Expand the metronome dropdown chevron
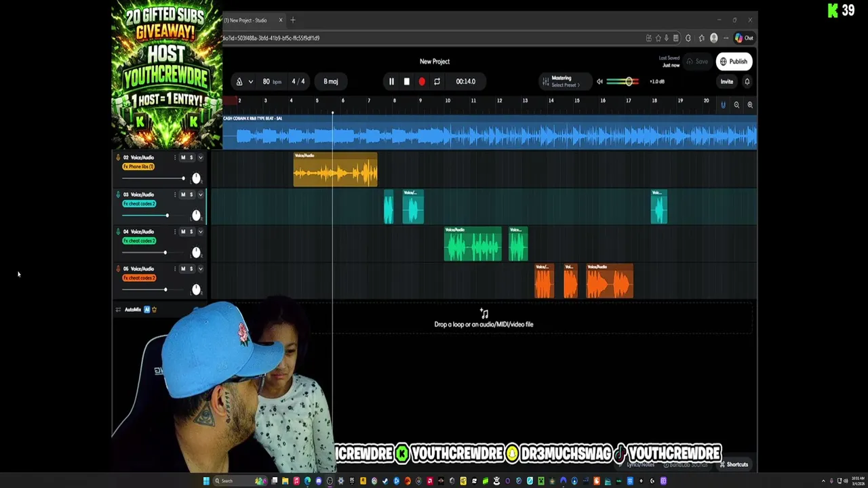The image size is (868, 488). pos(250,81)
